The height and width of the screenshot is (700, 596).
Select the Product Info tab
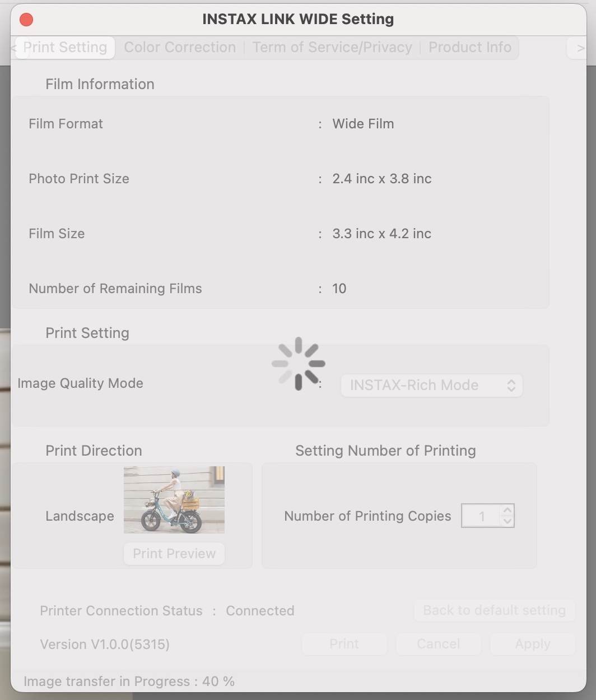[x=470, y=48]
